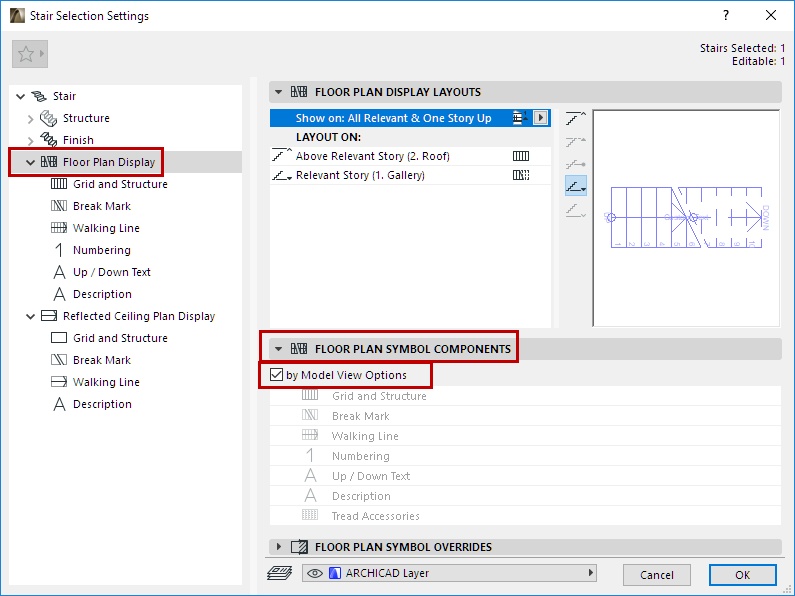Click the Stair icon in the tree
Viewport: 795px width, 596px height.
[x=39, y=96]
